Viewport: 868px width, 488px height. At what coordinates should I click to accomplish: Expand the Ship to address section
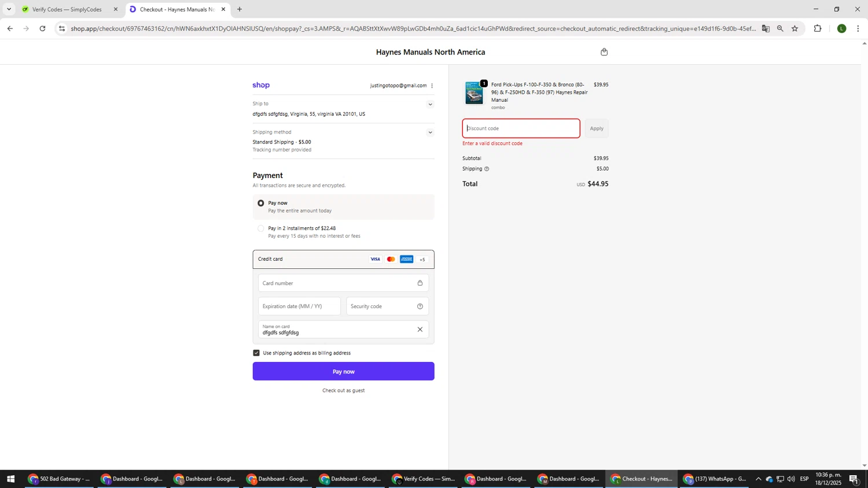point(430,105)
